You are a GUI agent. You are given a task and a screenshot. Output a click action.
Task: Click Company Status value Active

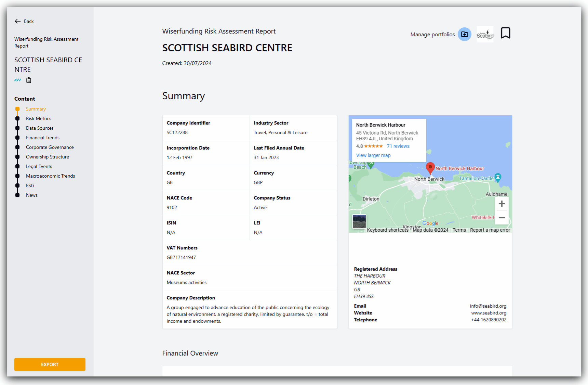pos(260,207)
